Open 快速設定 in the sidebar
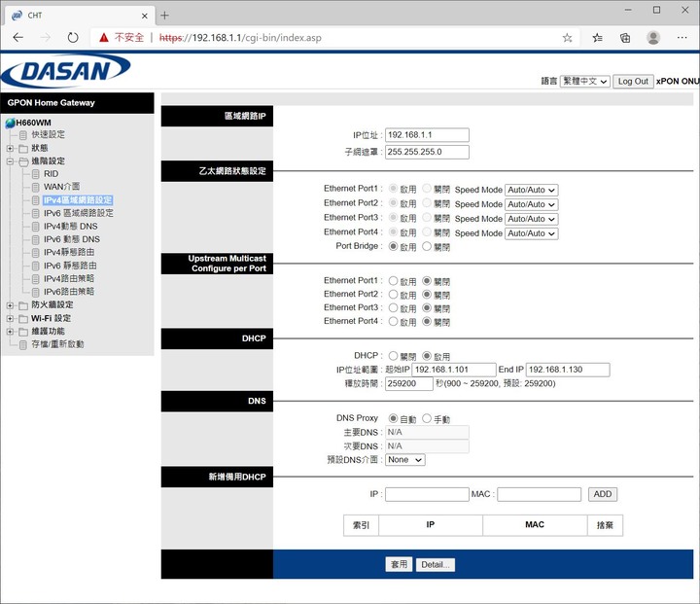Image resolution: width=700 pixels, height=604 pixels. 48,134
